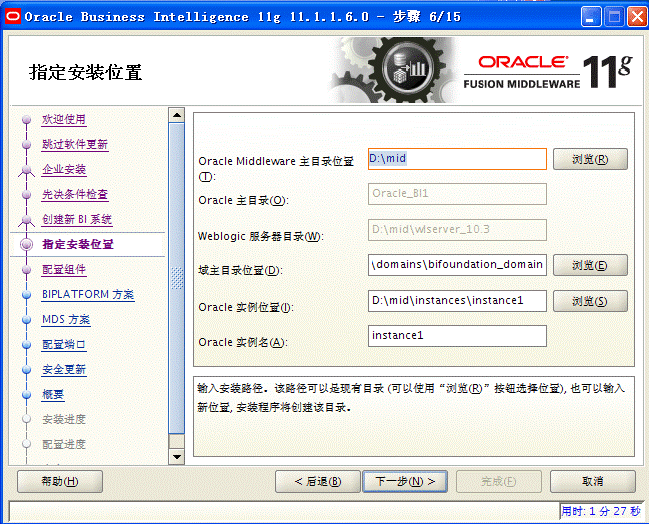Click the branch step icon beside 企业安装
Screen dimensions: 649x524
tap(26, 170)
